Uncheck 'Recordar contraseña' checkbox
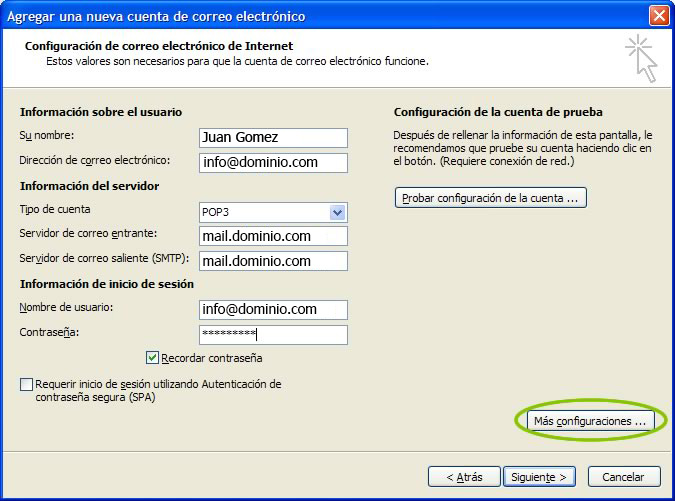This screenshot has width=675, height=501. tap(152, 358)
